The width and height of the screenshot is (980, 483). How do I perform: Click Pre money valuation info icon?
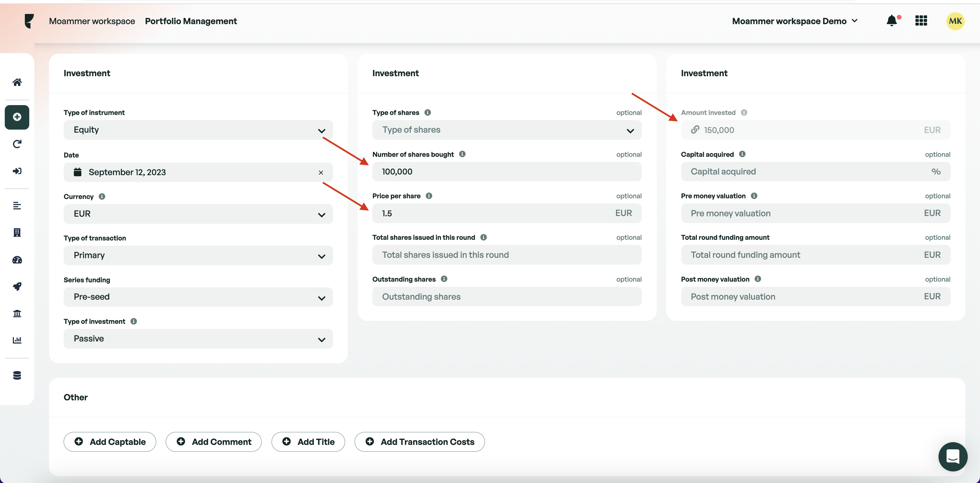tap(754, 196)
